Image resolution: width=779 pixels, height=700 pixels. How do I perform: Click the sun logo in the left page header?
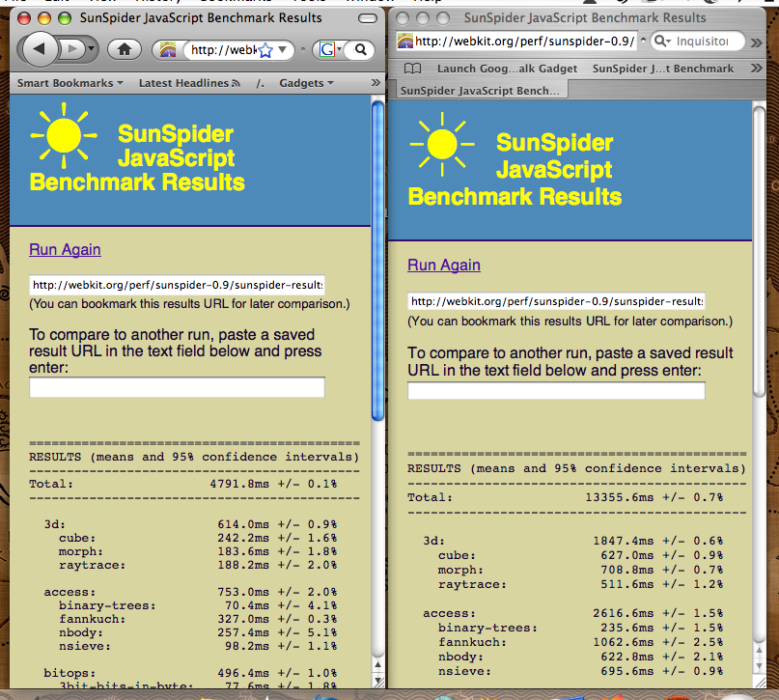point(64,134)
